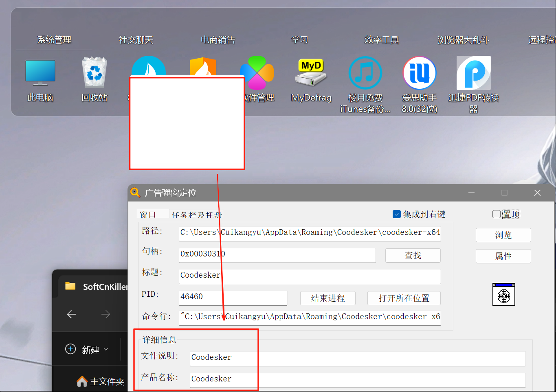Click the 浏览 browse button

pos(503,235)
